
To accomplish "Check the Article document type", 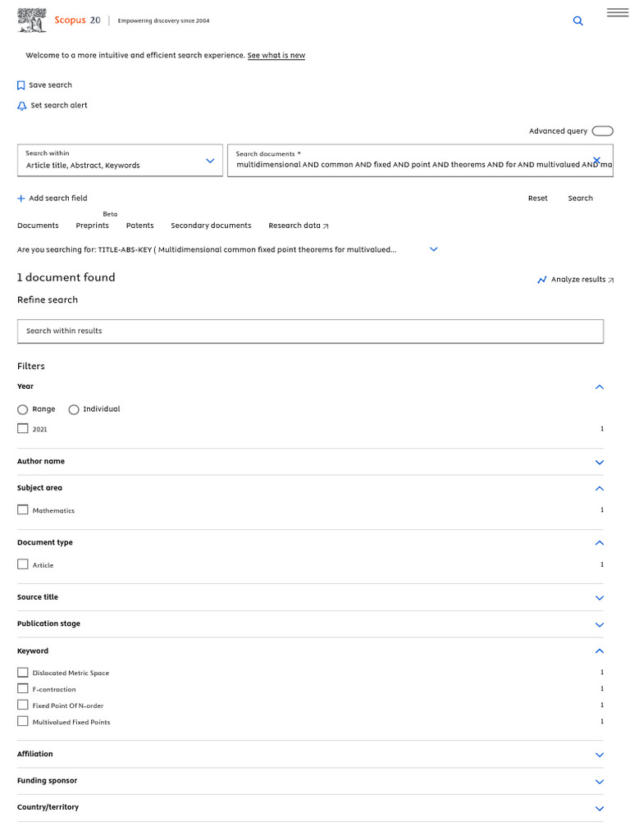I will click(x=22, y=564).
